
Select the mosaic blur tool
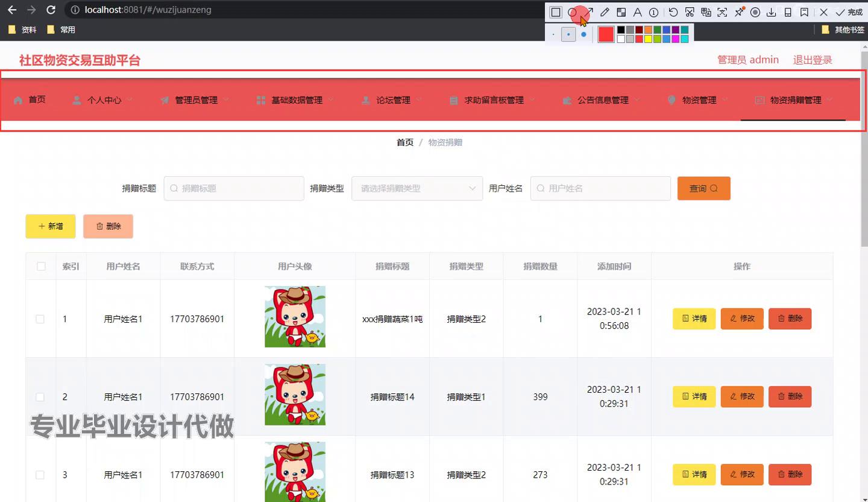tap(621, 12)
